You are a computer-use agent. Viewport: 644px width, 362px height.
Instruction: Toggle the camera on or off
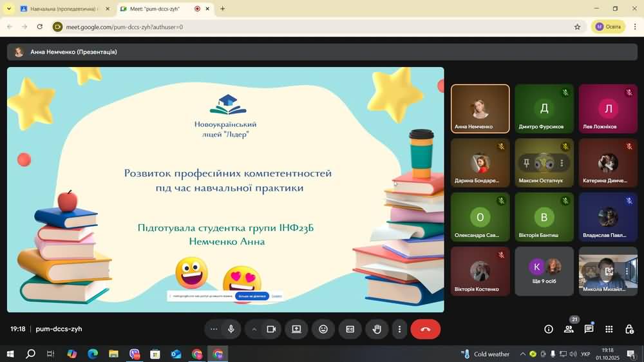click(271, 329)
